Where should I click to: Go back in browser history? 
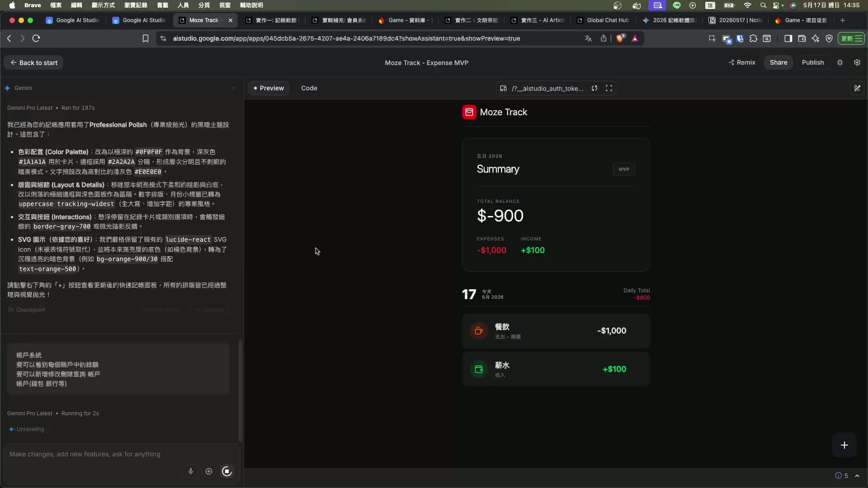[9, 38]
